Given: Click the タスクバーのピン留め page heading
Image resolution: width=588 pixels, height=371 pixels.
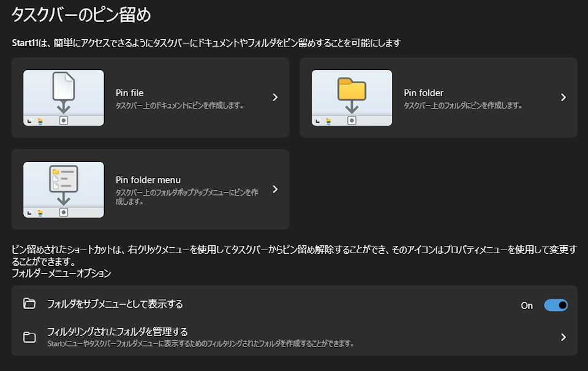Looking at the screenshot, I should [81, 15].
